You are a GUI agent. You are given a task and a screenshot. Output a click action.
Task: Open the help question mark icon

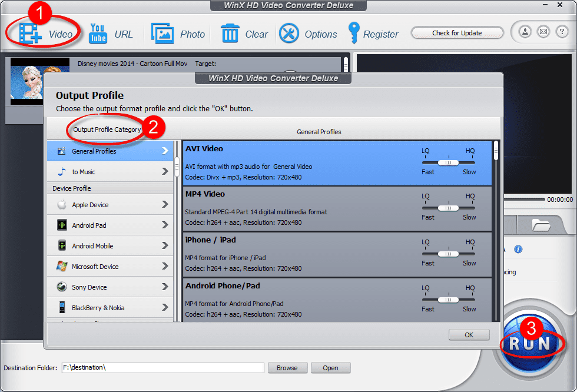click(562, 32)
